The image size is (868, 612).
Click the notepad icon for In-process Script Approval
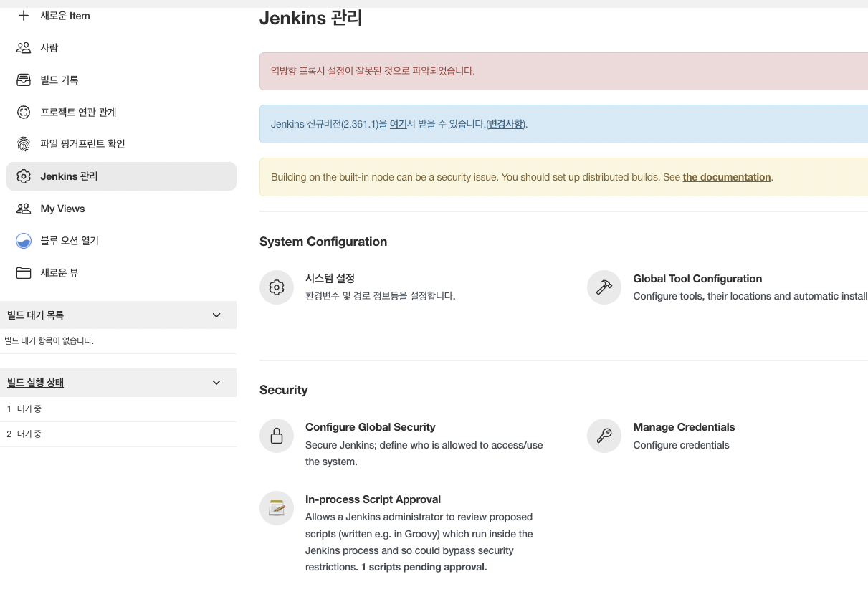click(x=277, y=508)
